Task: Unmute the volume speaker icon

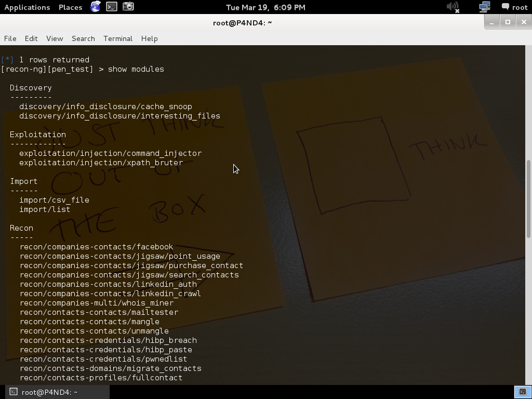Action: point(453,7)
